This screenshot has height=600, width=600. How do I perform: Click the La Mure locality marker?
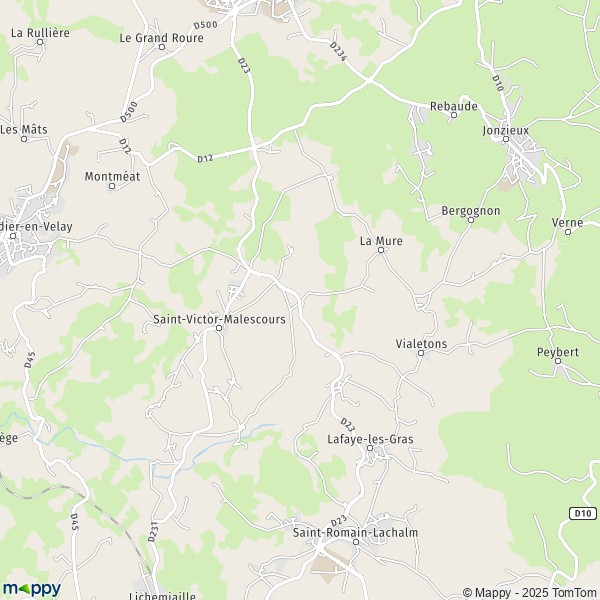pos(381,250)
